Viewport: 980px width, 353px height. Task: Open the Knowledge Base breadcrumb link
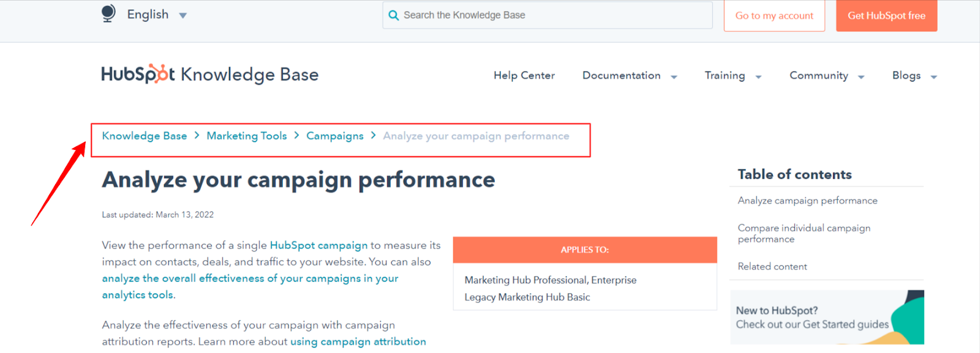point(145,136)
